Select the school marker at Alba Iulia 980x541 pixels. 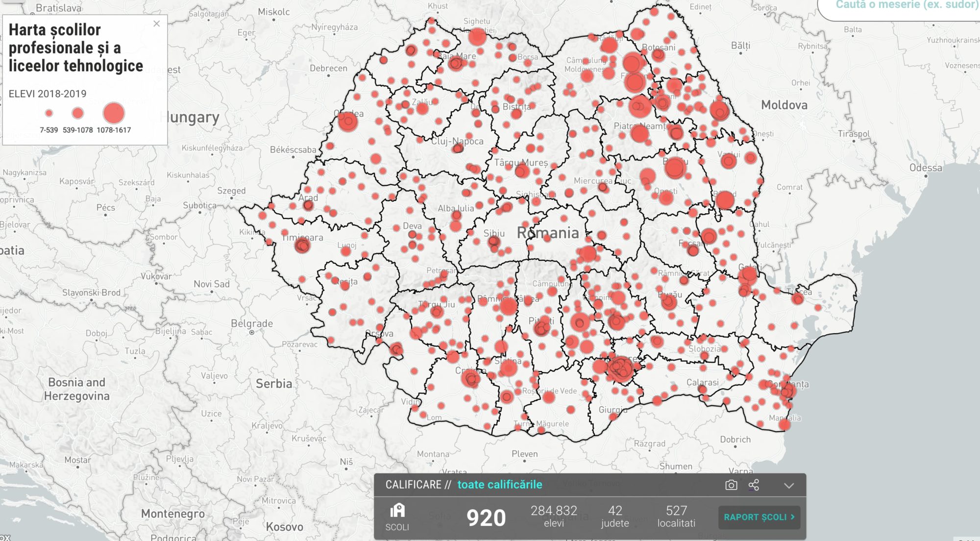tap(457, 215)
